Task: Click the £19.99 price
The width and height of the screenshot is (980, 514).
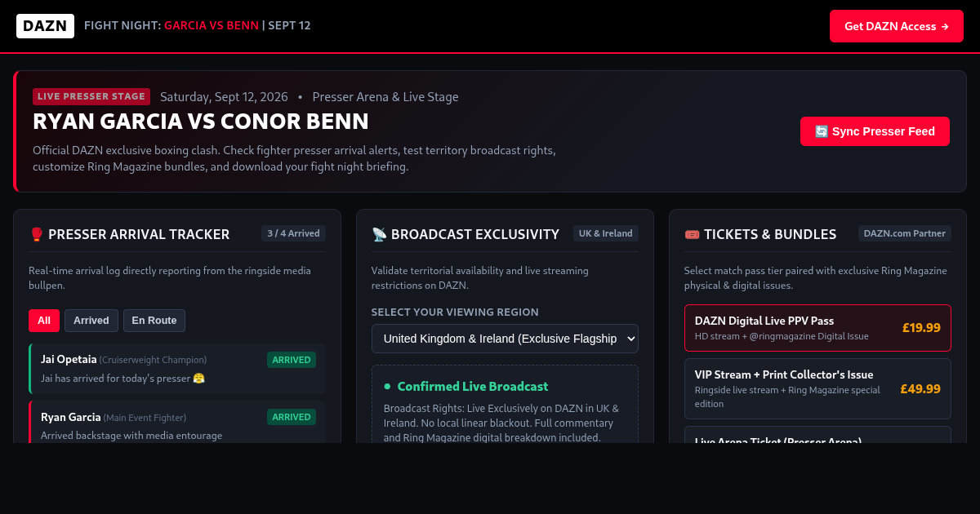Action: 921,328
